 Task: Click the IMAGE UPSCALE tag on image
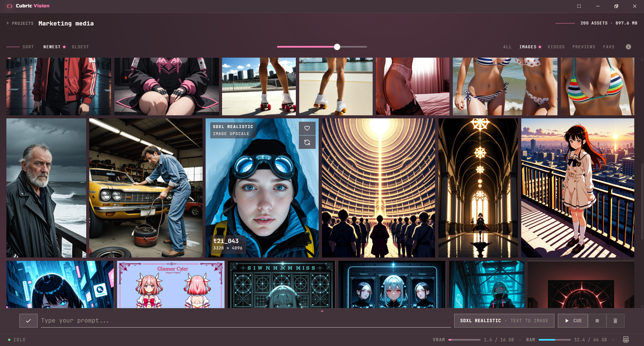tap(231, 134)
